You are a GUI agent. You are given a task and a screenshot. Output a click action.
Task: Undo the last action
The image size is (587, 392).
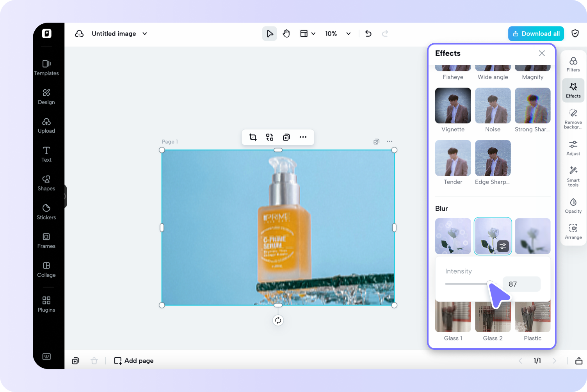(368, 34)
